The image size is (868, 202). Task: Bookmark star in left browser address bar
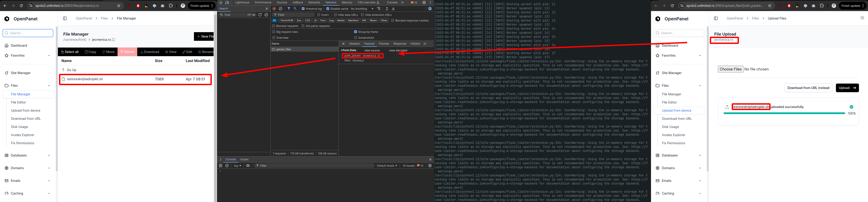click(x=119, y=6)
